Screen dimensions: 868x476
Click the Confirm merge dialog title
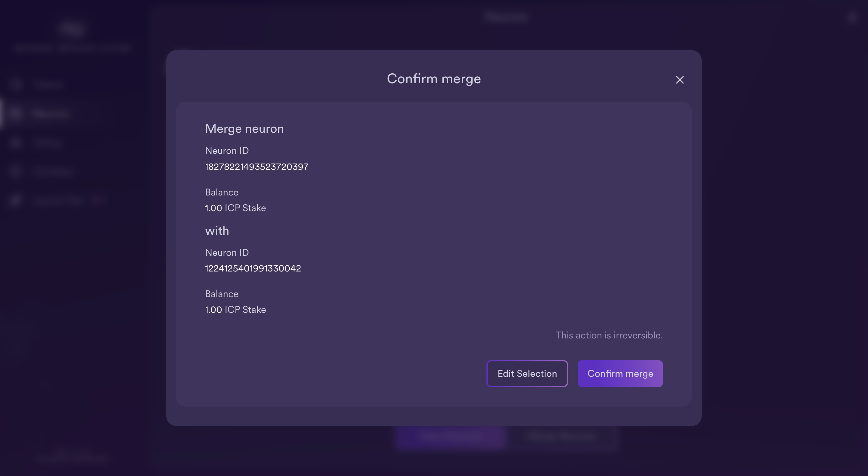coord(434,79)
